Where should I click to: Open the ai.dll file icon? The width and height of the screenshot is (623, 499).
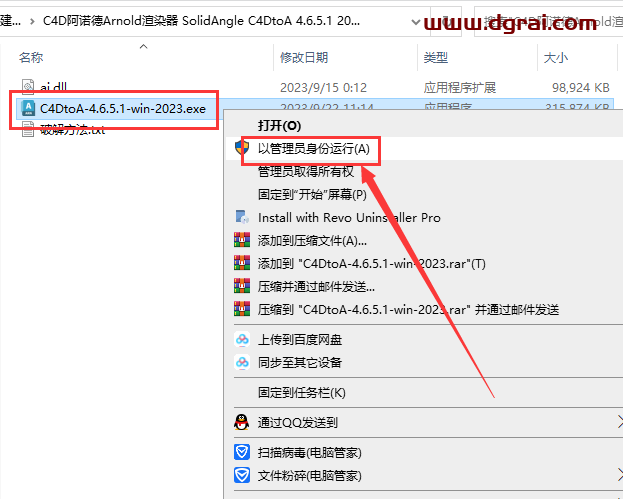(28, 87)
